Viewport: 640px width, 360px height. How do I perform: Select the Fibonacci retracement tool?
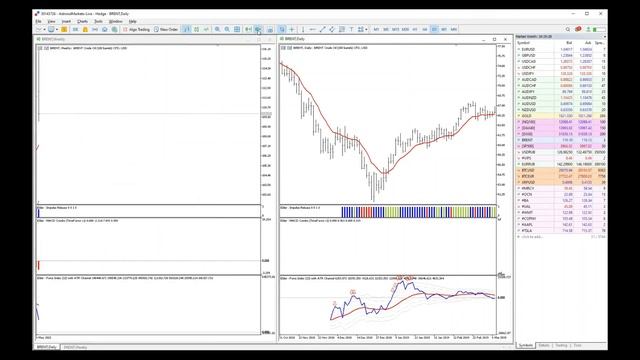342,29
